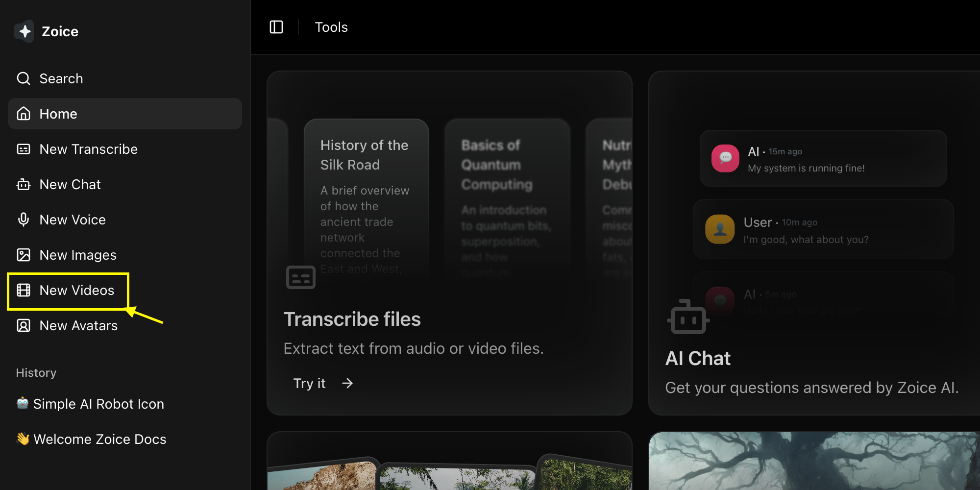Click the pink AI chat bubble avatar
The height and width of the screenshot is (490, 980).
[725, 158]
